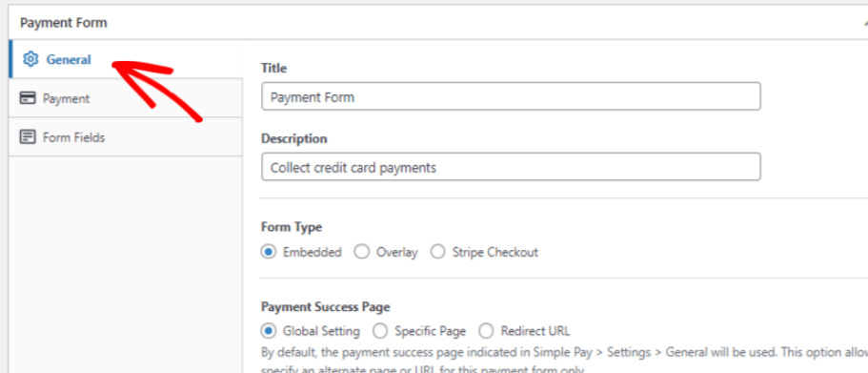Select the Stripe Checkout form type
868x373 pixels.
pos(438,252)
